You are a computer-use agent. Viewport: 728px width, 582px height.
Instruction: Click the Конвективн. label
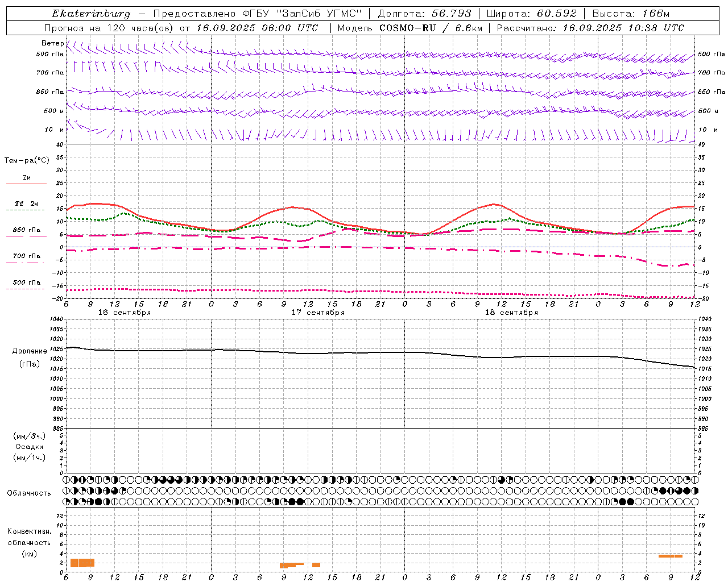[x=29, y=531]
